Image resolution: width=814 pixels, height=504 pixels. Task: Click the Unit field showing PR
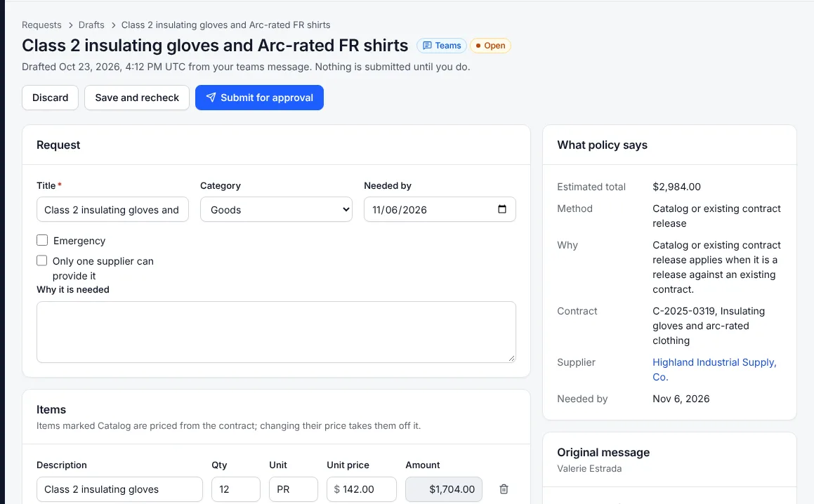pyautogui.click(x=294, y=489)
